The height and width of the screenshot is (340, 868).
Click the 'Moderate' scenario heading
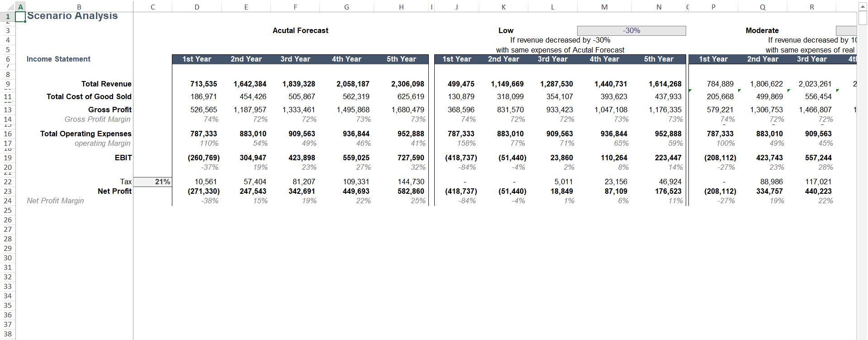762,30
